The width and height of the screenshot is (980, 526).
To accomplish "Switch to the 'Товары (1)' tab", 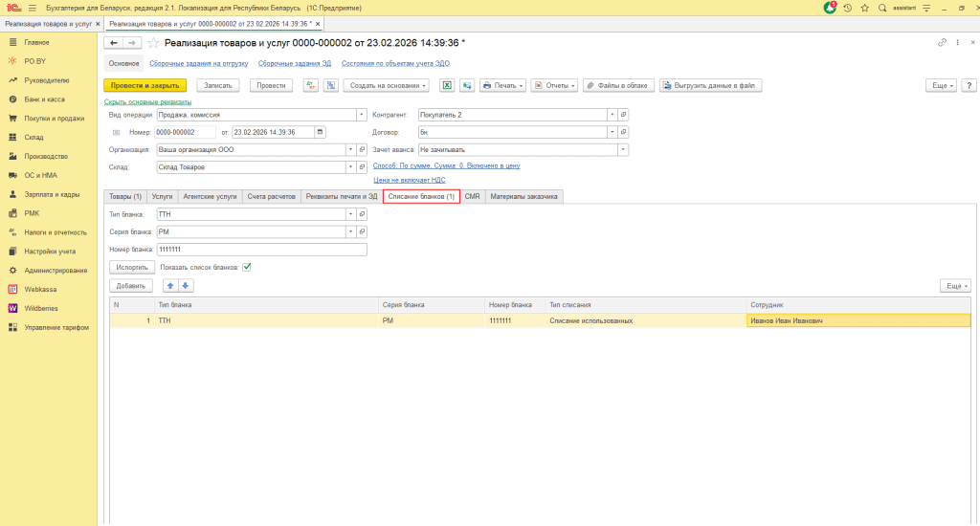I will coord(125,196).
